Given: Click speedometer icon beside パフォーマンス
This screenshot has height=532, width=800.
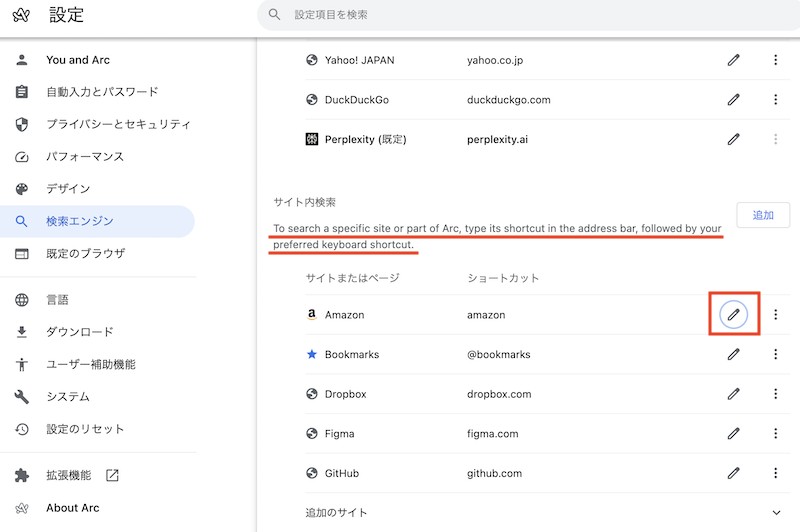Looking at the screenshot, I should click(x=21, y=157).
